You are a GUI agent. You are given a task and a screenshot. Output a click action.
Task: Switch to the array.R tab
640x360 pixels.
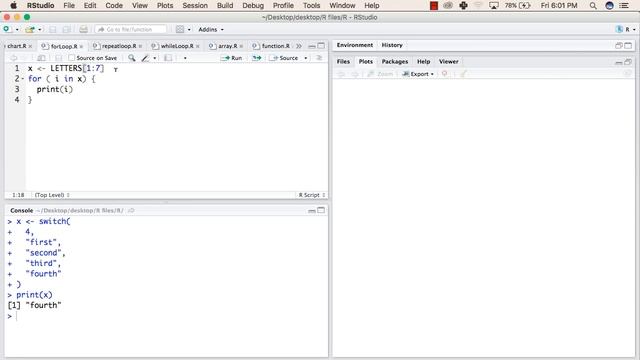(x=227, y=46)
